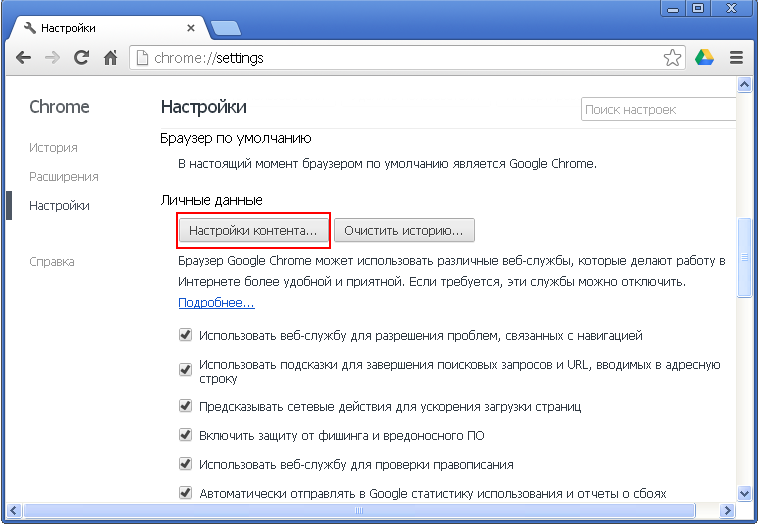Go back with the browser back arrow

pyautogui.click(x=23, y=58)
